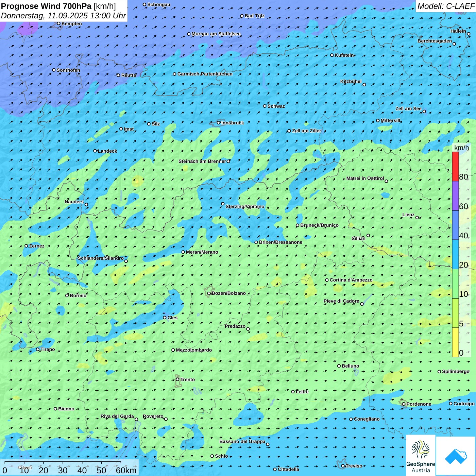Click the blue cloud logo icon
The image size is (476, 476).
click(x=456, y=456)
